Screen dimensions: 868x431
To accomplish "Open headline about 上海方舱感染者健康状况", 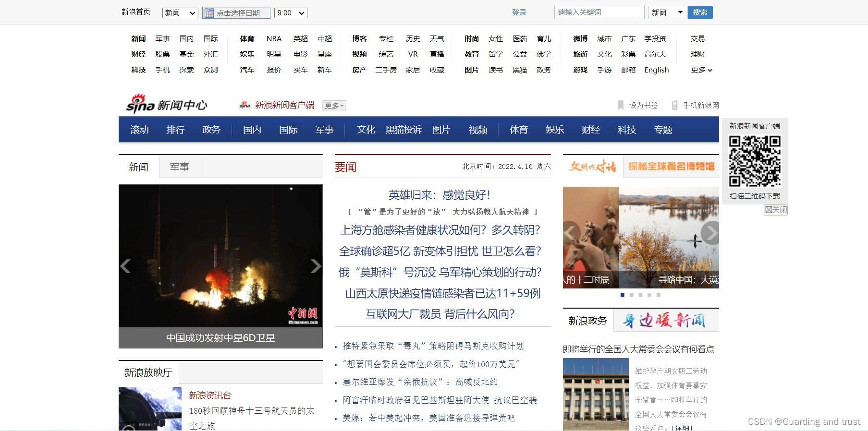I will pos(440,230).
